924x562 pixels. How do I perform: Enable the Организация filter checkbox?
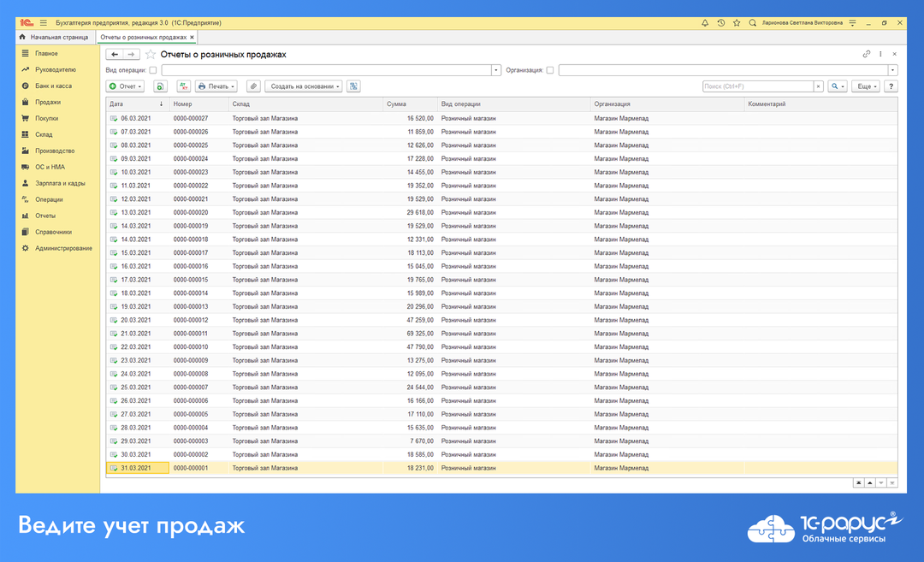click(x=550, y=70)
